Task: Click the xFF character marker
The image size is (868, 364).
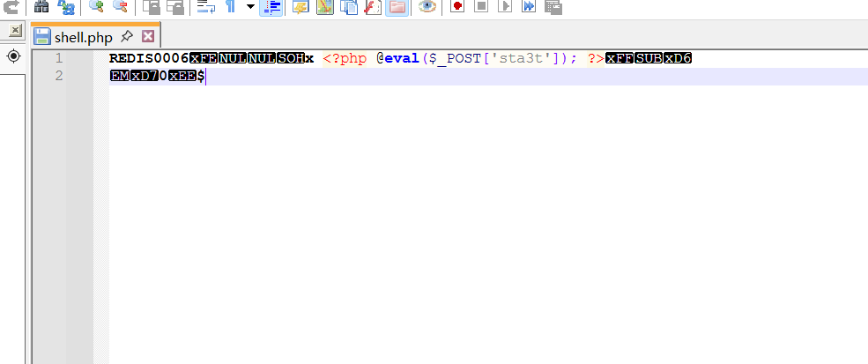Action: (x=619, y=59)
